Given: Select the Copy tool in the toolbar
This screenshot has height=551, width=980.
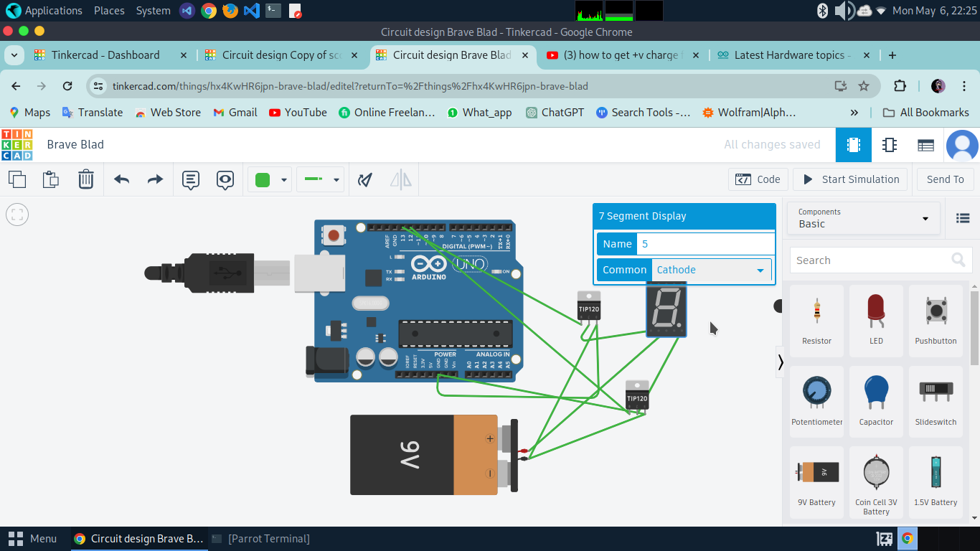Looking at the screenshot, I should tap(17, 179).
